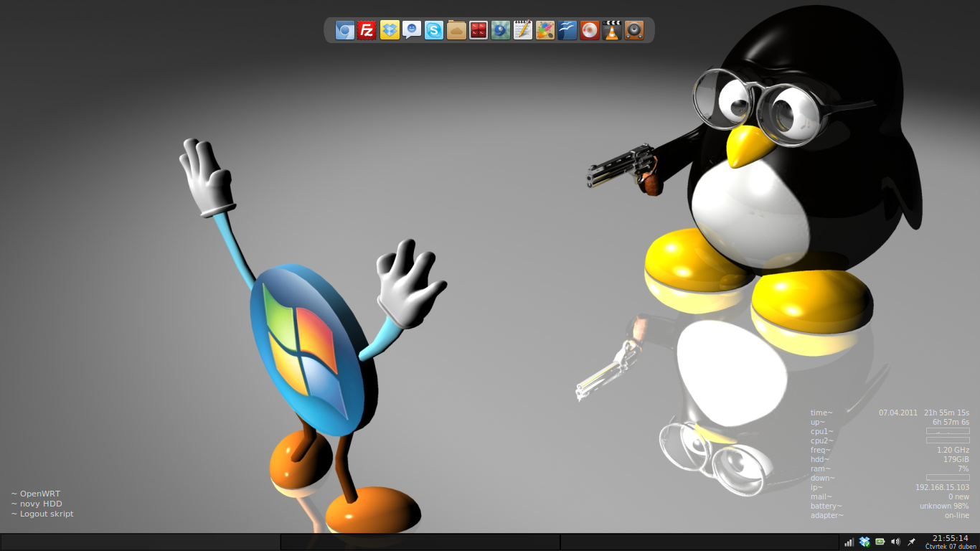Click the cpu1 usage graph bar
The image size is (980, 551).
948,431
